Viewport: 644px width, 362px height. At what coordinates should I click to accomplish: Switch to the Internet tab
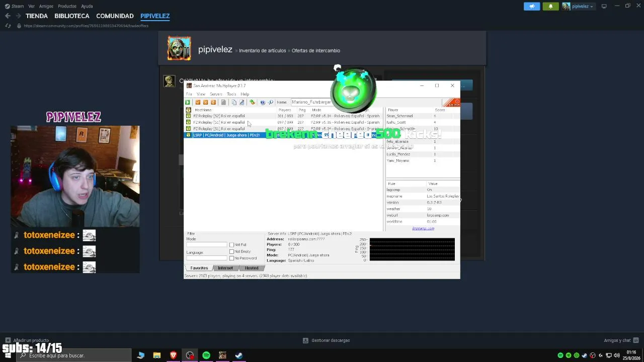pyautogui.click(x=225, y=268)
